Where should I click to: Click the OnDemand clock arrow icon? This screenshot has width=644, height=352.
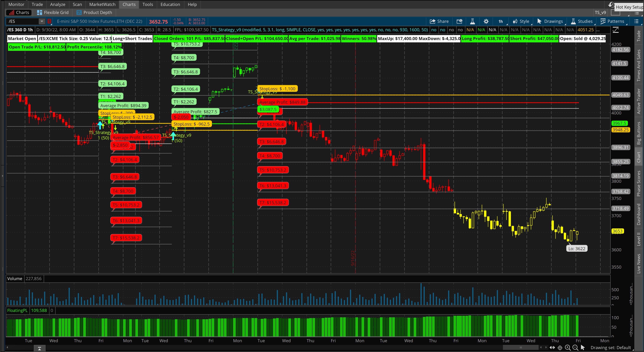click(611, 4)
